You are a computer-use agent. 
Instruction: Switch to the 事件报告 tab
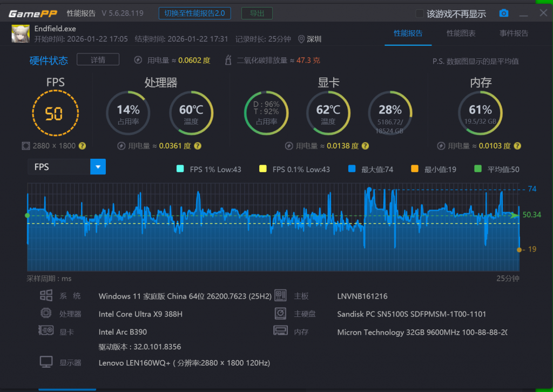pos(514,33)
